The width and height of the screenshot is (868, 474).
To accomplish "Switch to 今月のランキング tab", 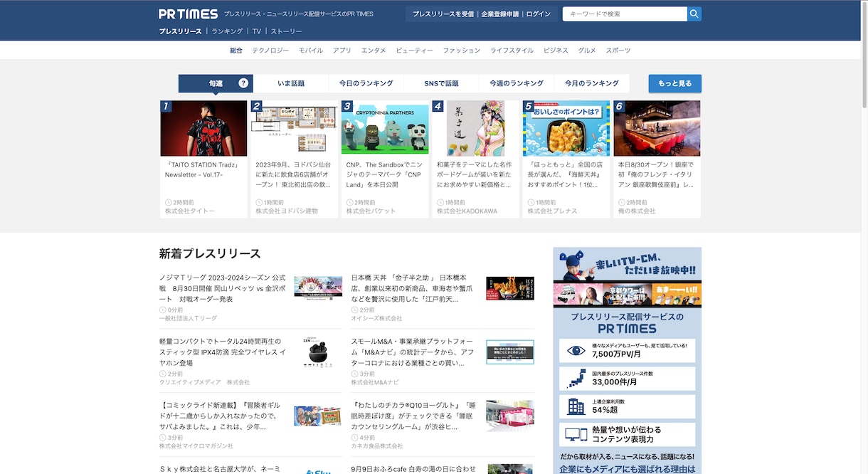I will pos(592,83).
